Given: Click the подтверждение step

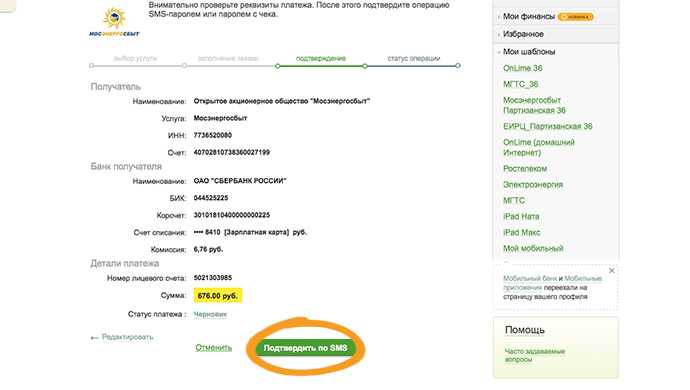Looking at the screenshot, I should click(321, 58).
